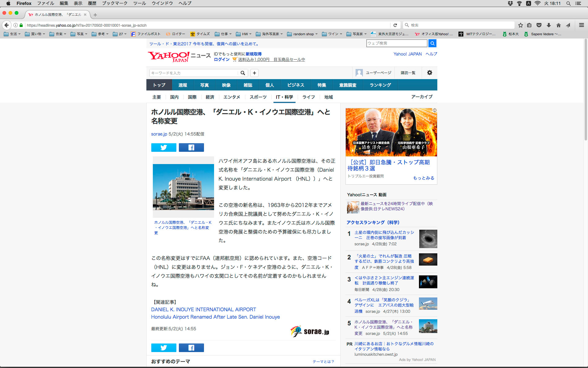
Task: Bookmark this page with the star icon
Action: coord(520,25)
